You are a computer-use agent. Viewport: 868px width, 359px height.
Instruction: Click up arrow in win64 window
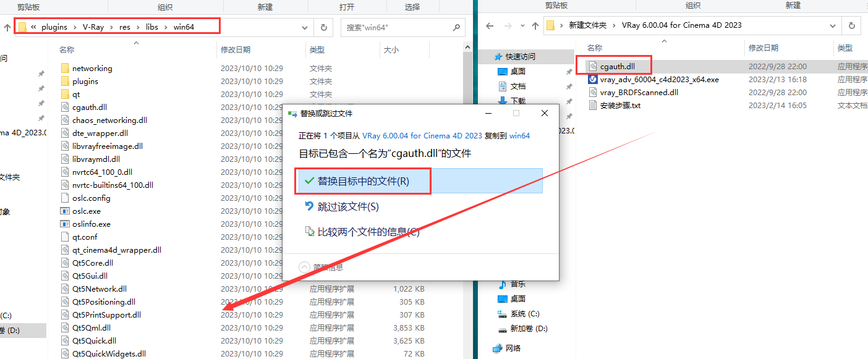click(x=7, y=27)
